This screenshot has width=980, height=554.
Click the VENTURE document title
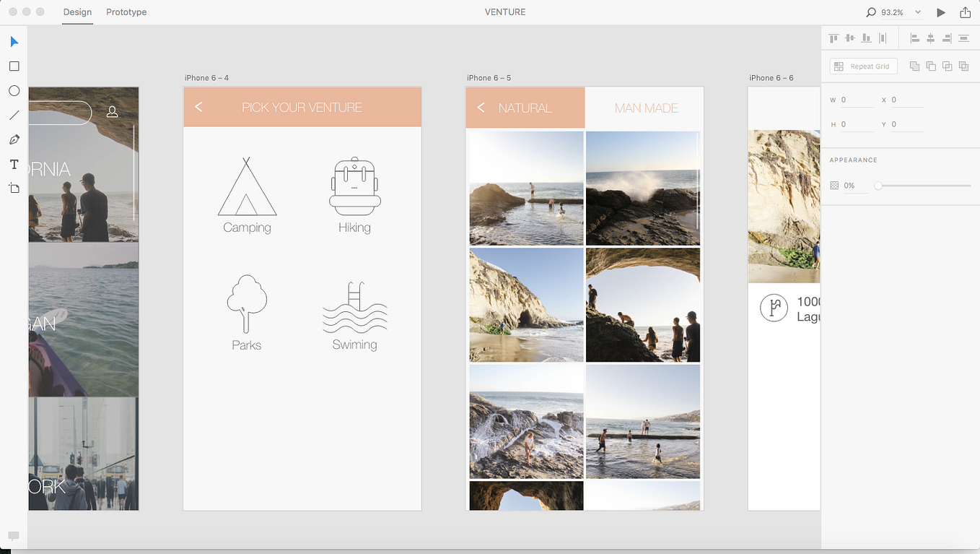tap(505, 12)
